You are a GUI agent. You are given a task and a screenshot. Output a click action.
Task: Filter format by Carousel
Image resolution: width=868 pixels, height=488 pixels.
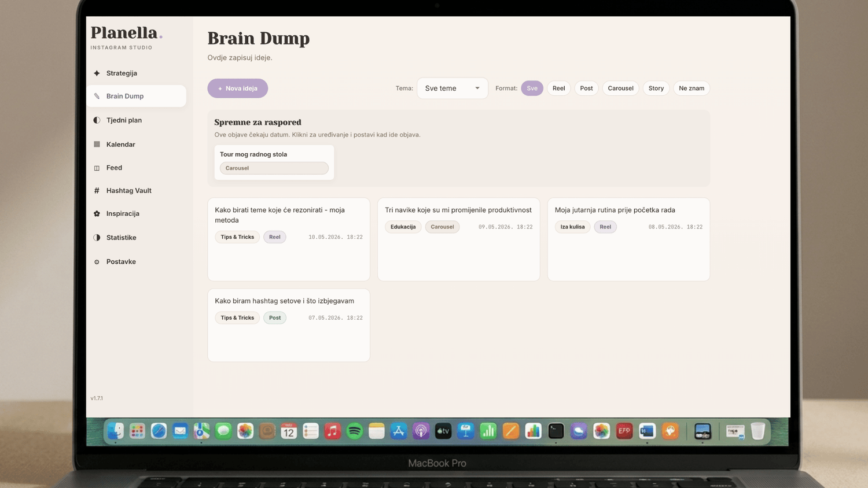620,88
